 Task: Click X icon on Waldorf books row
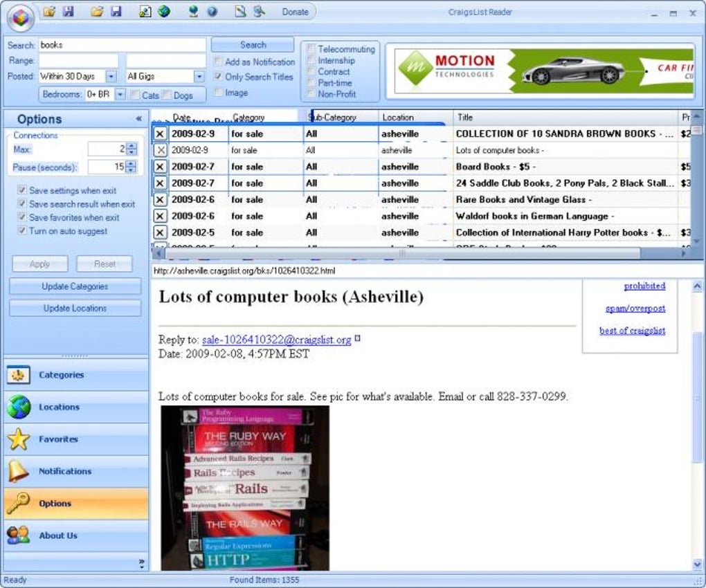[x=160, y=216]
